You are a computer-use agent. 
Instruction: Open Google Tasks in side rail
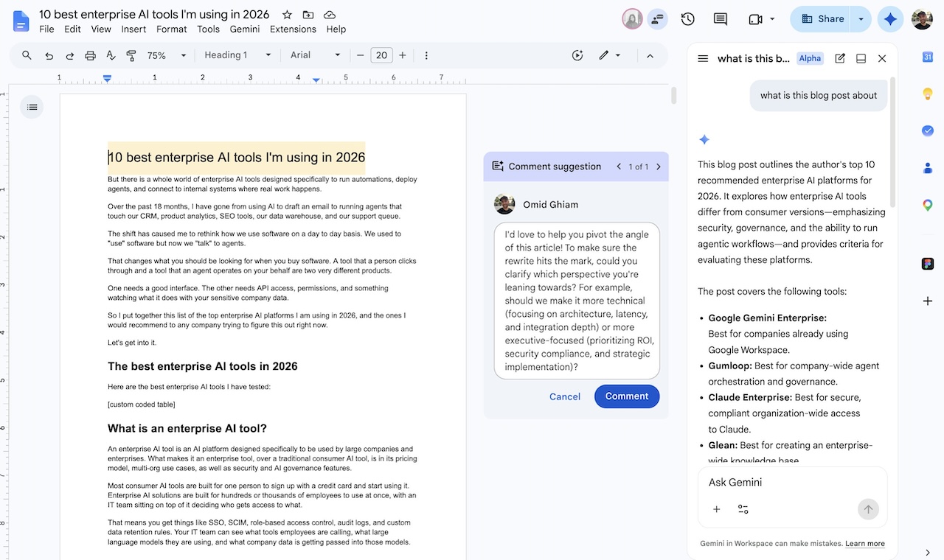tap(928, 130)
